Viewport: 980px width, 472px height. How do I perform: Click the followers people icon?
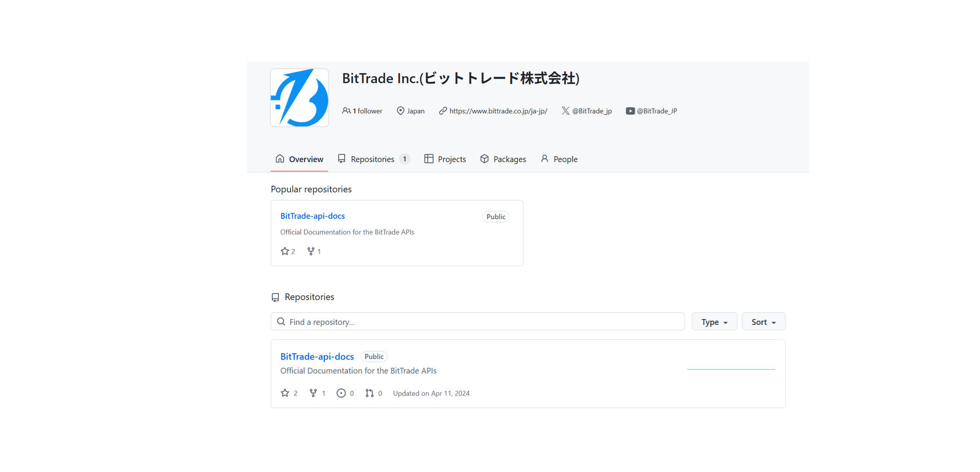click(346, 111)
